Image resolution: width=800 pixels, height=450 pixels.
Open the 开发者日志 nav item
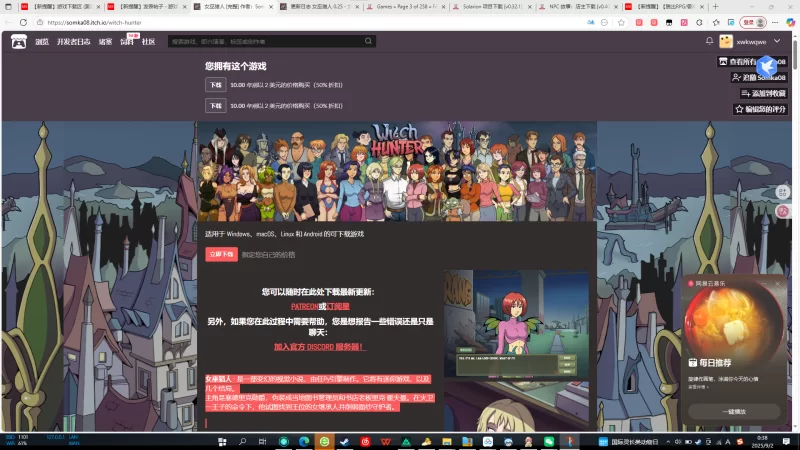[73, 42]
